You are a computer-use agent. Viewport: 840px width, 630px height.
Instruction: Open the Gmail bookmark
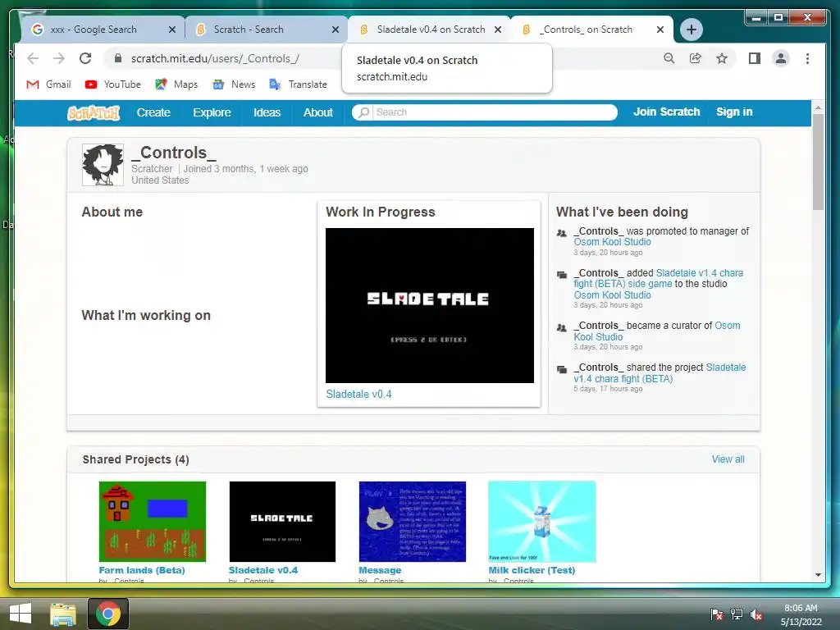click(x=48, y=84)
